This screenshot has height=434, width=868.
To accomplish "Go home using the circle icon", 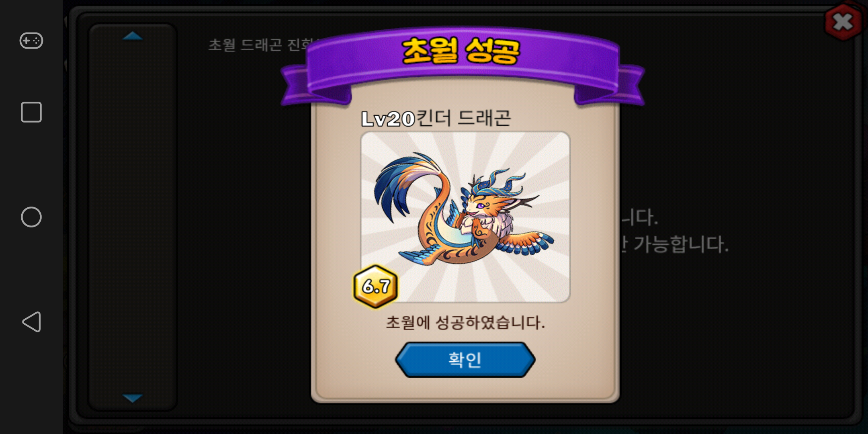I will point(31,217).
